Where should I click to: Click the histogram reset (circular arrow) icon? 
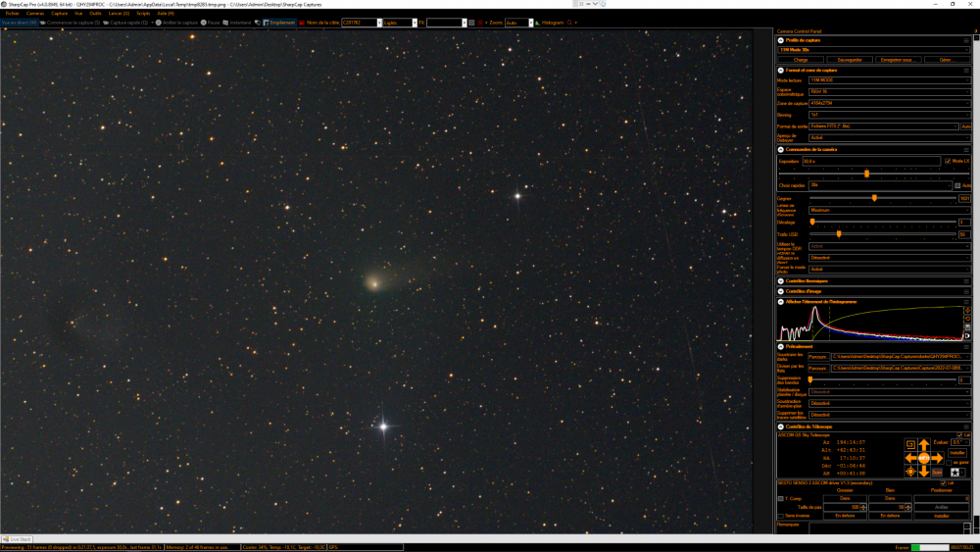pos(967,319)
